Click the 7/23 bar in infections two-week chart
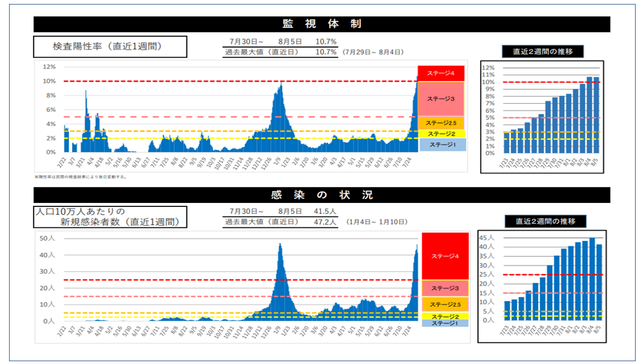 (507, 311)
